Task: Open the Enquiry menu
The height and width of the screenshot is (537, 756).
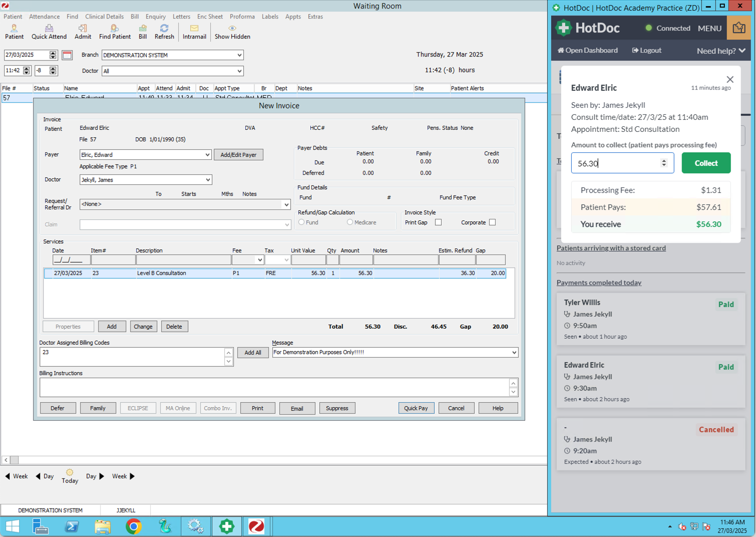Action: pyautogui.click(x=155, y=16)
